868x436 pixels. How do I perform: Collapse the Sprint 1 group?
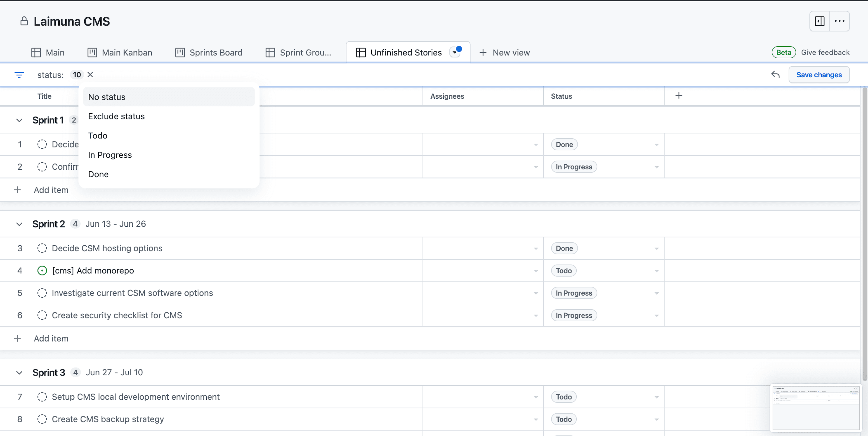coord(19,120)
